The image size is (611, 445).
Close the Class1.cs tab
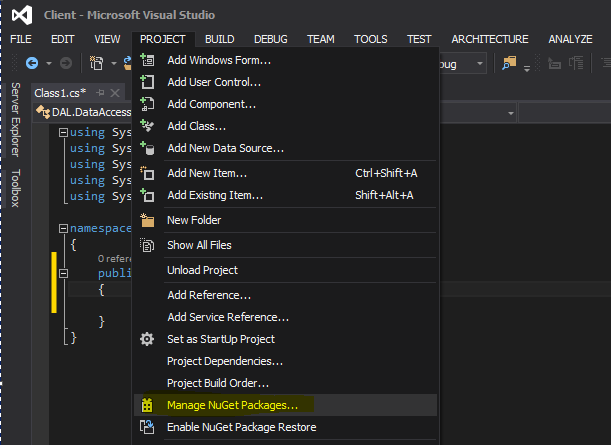point(115,93)
